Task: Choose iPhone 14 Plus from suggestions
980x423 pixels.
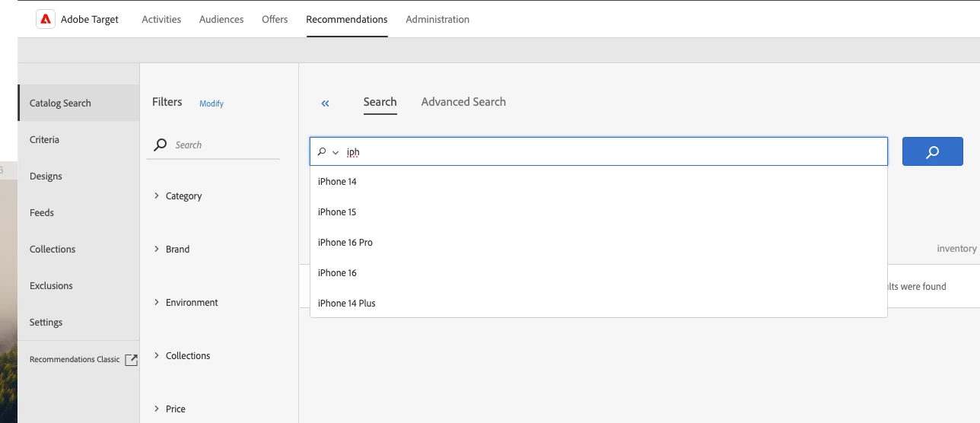Action: click(347, 304)
